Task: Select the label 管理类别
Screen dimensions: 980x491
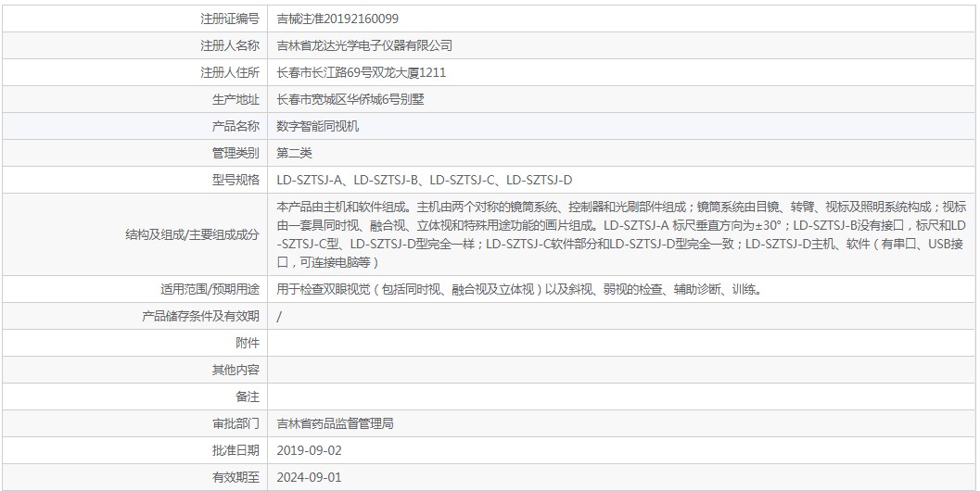Action: click(x=235, y=153)
